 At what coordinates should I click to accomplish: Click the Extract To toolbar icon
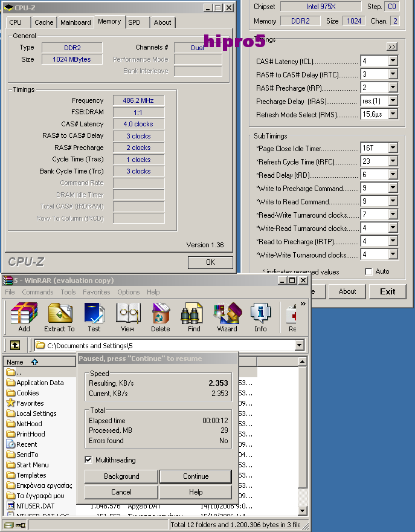[60, 313]
